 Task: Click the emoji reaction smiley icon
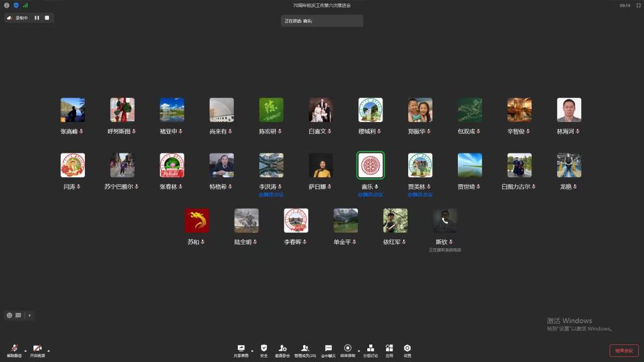click(x=9, y=315)
